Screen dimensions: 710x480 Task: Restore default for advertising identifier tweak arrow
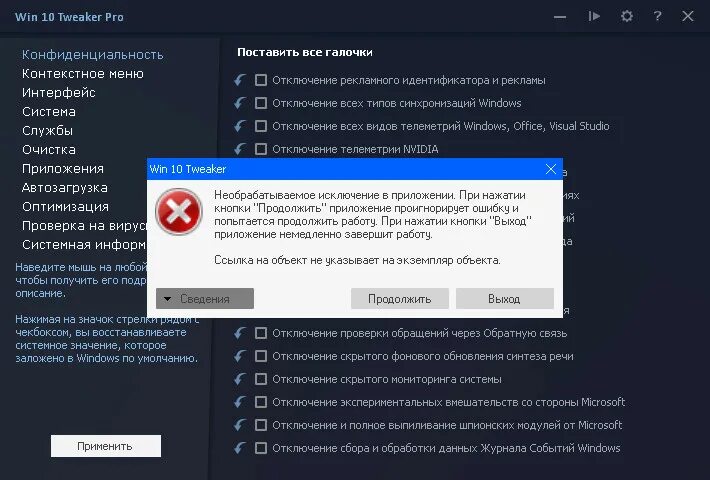click(x=240, y=80)
